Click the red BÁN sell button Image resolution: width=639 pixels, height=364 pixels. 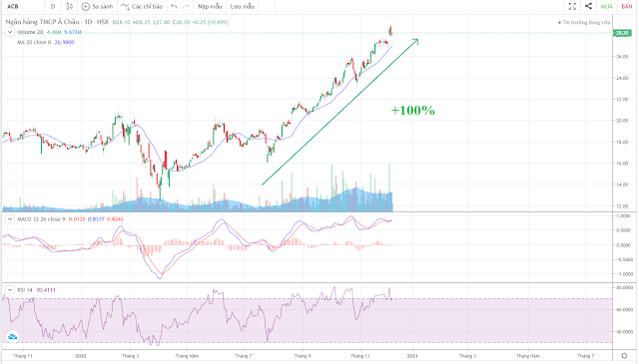point(627,7)
